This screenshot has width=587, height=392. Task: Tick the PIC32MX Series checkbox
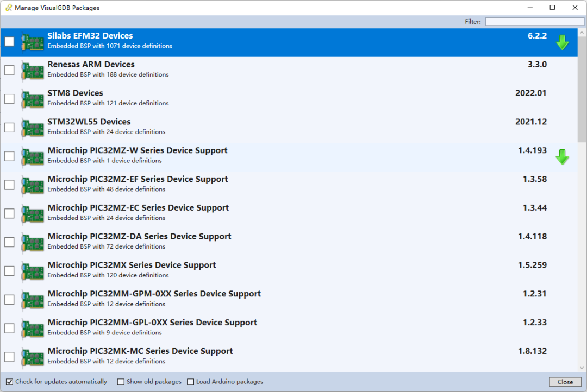coord(9,271)
